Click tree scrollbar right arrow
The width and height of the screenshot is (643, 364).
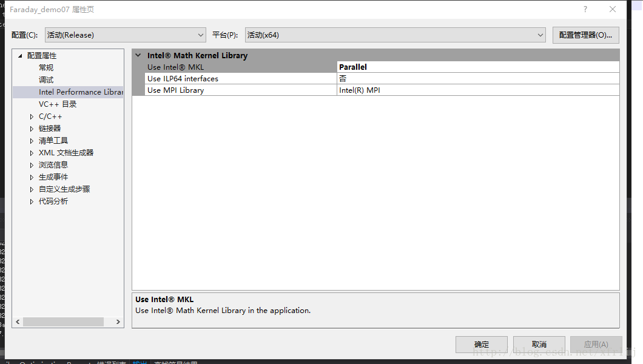point(118,322)
